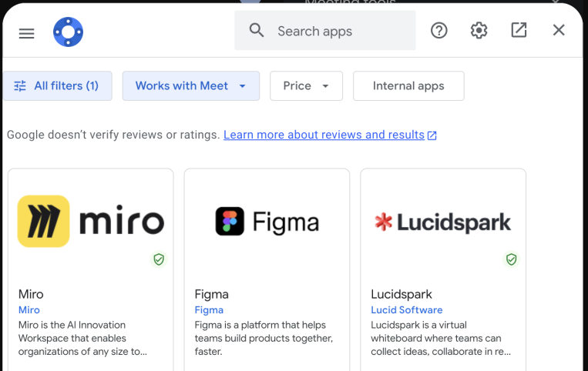The height and width of the screenshot is (371, 588).
Task: Click the Google Workspace Marketplace logo
Action: pyautogui.click(x=69, y=32)
